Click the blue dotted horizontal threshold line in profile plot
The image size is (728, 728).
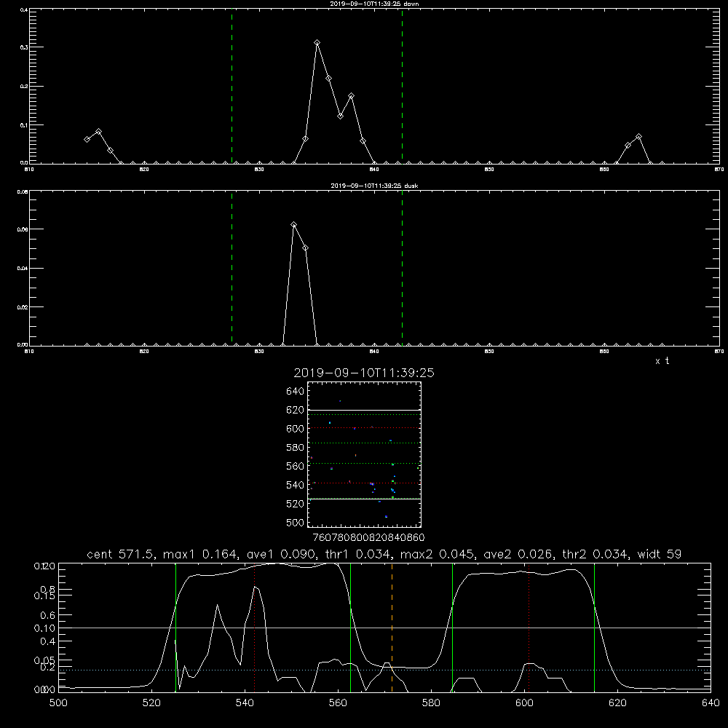tap(385, 670)
